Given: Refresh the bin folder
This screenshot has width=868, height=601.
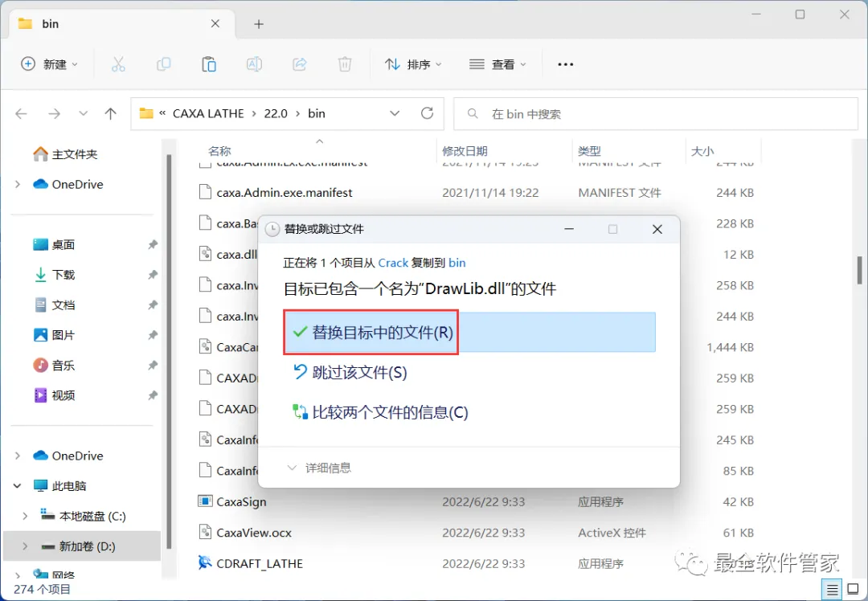Looking at the screenshot, I should 427,113.
